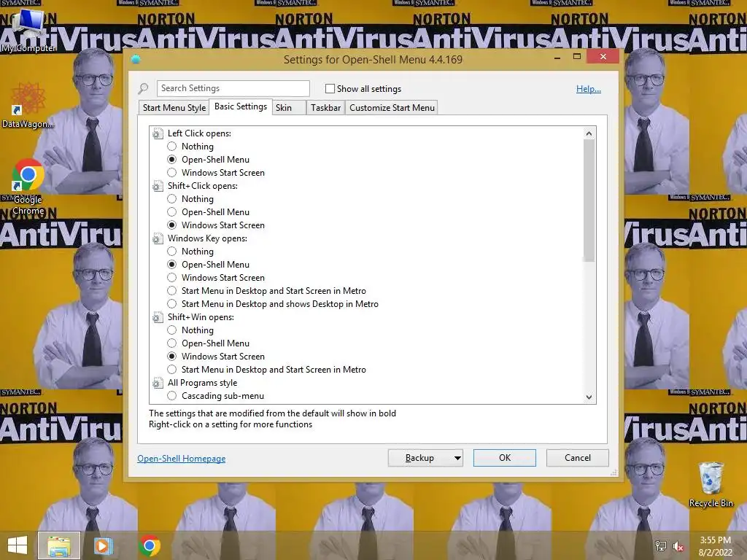Click the Left Click opens setting label
This screenshot has height=560, width=747.
click(199, 134)
